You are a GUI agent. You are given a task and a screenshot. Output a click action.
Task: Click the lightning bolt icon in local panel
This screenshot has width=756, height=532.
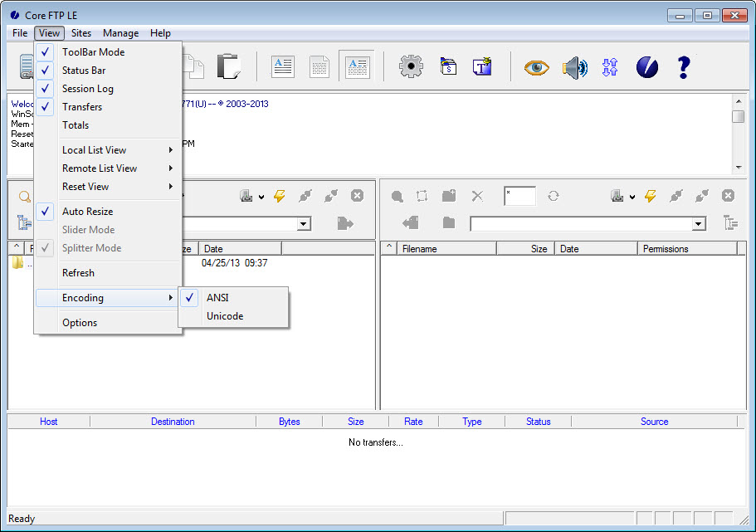pos(280,196)
